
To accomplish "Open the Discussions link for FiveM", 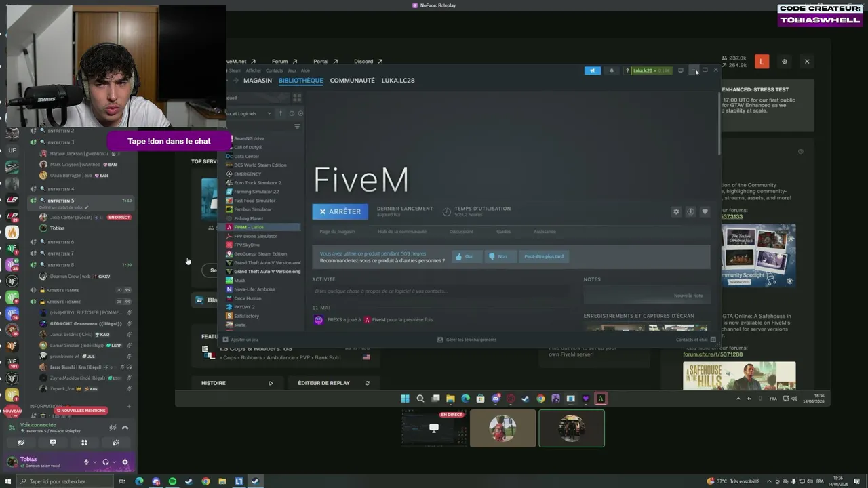I will point(461,232).
